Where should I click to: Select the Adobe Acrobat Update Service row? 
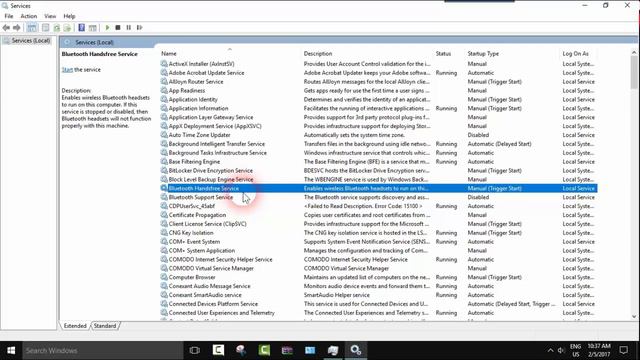pos(378,73)
